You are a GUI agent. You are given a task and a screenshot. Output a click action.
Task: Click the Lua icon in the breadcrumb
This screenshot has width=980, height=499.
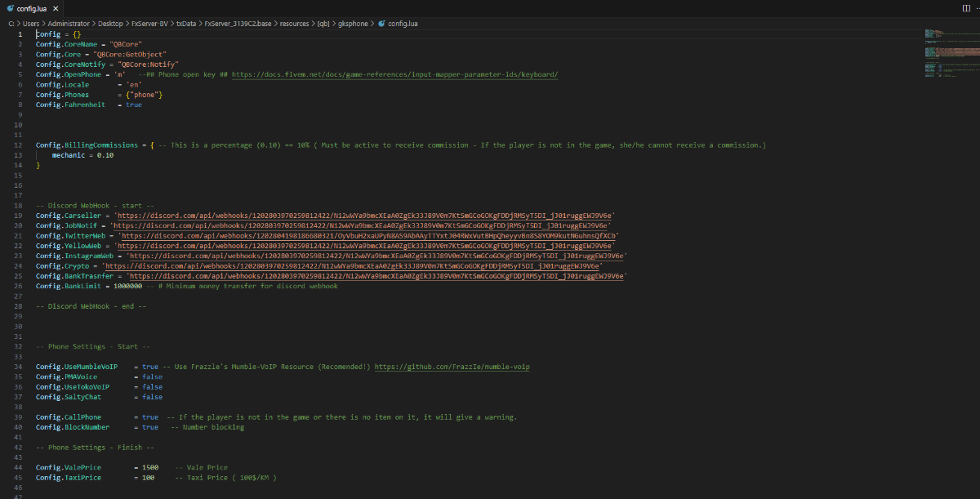pos(381,24)
